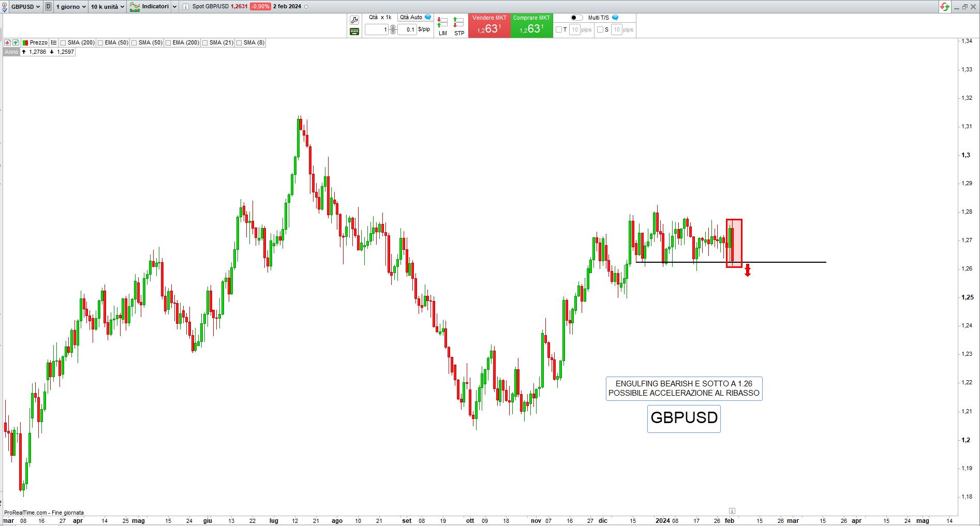Open the Indicatori panel
Image resolution: width=980 pixels, height=526 pixels.
tap(149, 7)
